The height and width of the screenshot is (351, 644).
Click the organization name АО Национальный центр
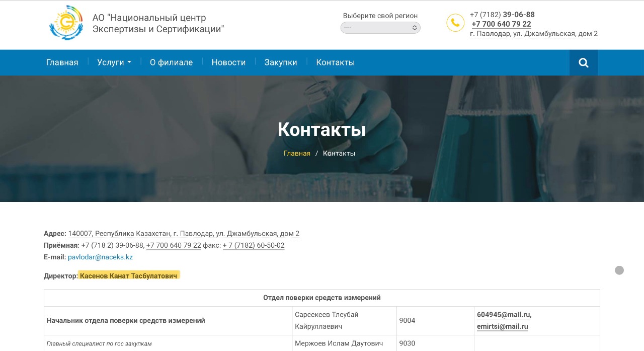click(x=158, y=23)
